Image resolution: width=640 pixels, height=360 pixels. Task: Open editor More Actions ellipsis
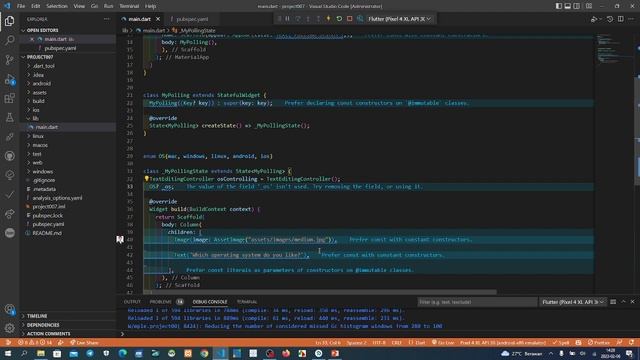coord(631,19)
